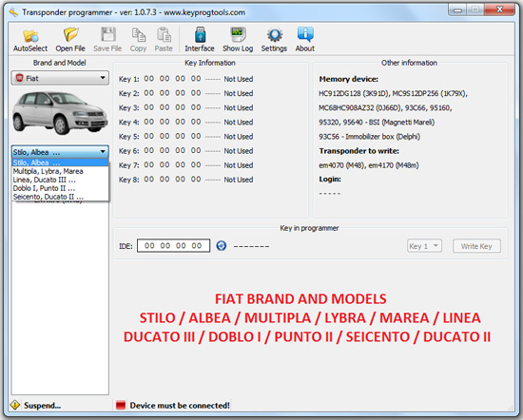This screenshot has width=523, height=420.
Task: Click the Fiat car thumbnail image
Action: click(x=60, y=113)
